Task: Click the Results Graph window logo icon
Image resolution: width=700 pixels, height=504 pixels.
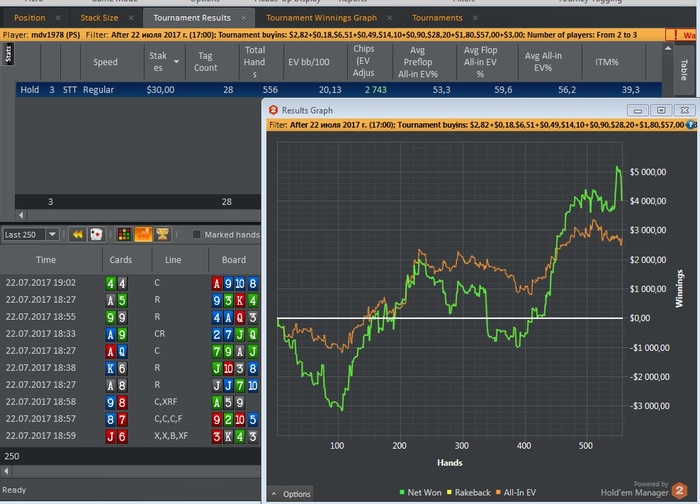Action: [x=273, y=110]
